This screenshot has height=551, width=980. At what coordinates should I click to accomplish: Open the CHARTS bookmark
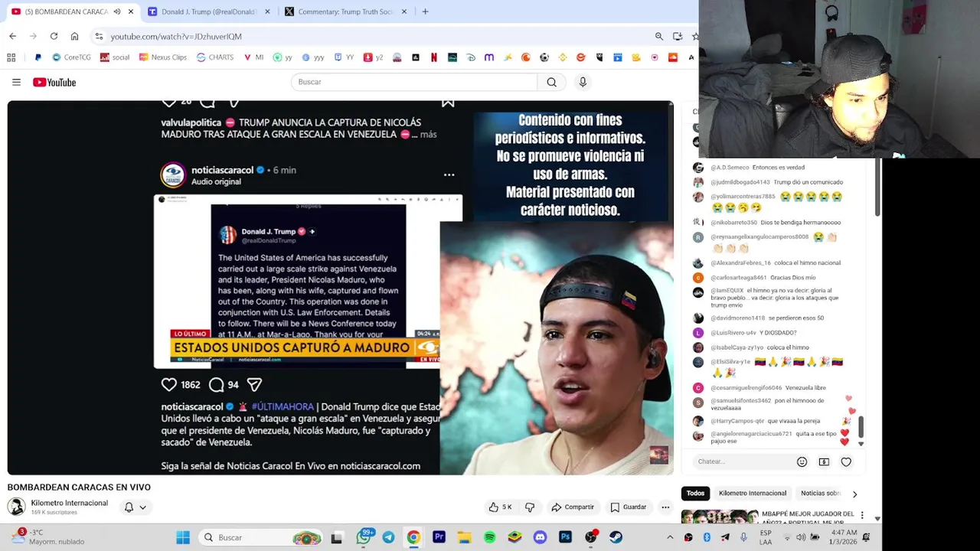215,57
